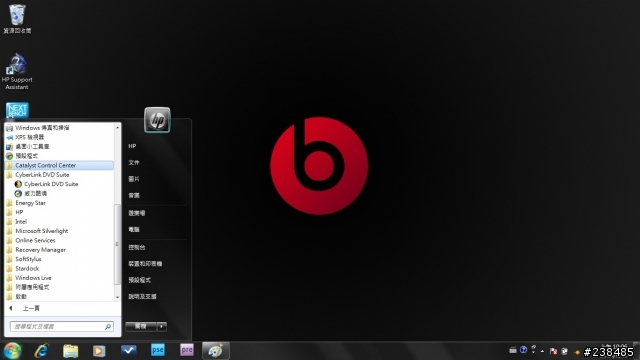The height and width of the screenshot is (360, 640).
Task: Click the search magnifier icon
Action: [108, 327]
